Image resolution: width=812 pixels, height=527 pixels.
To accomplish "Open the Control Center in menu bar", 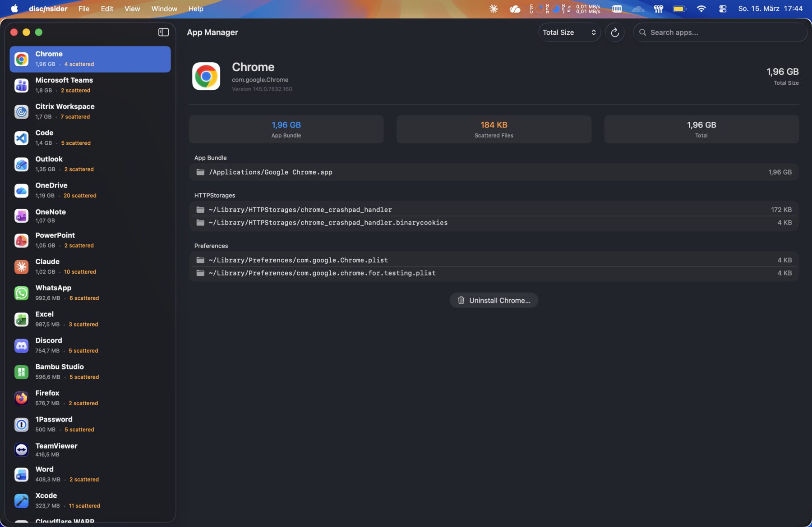I will pos(723,9).
